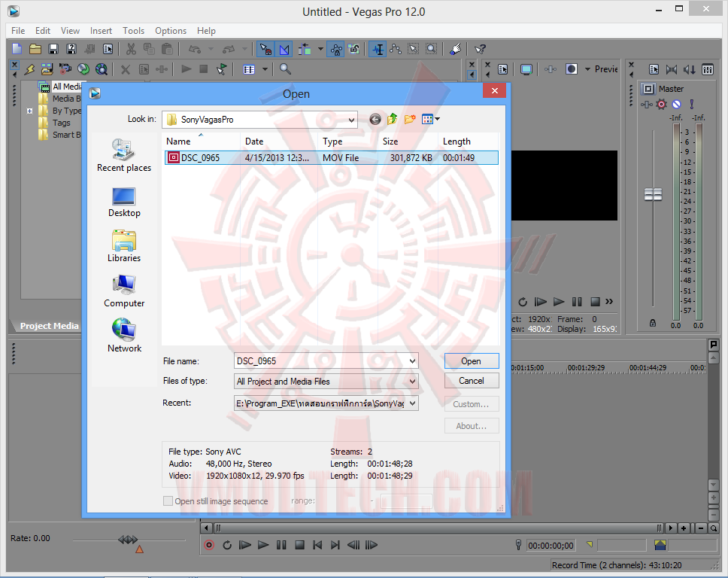Click the timeline horizontal scrollbar

(x=438, y=528)
